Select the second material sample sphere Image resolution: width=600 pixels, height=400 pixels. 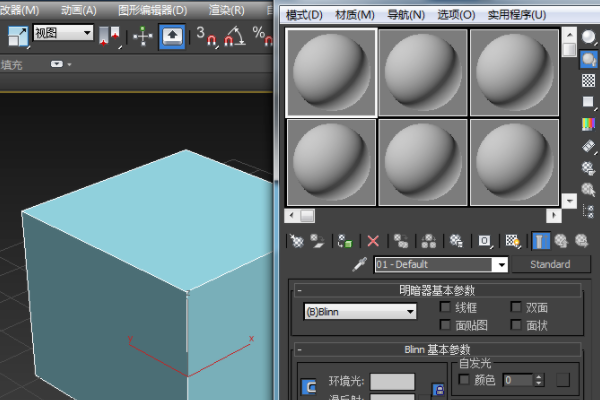[x=423, y=72]
